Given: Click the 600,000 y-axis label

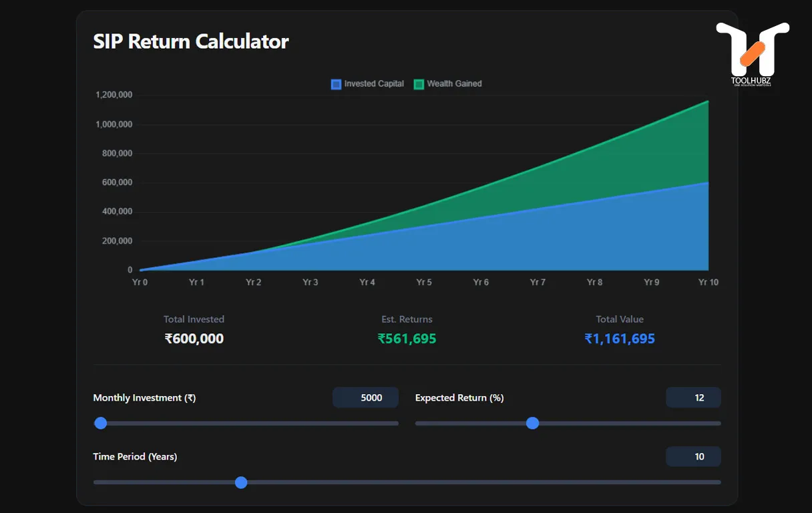Looking at the screenshot, I should tap(117, 182).
